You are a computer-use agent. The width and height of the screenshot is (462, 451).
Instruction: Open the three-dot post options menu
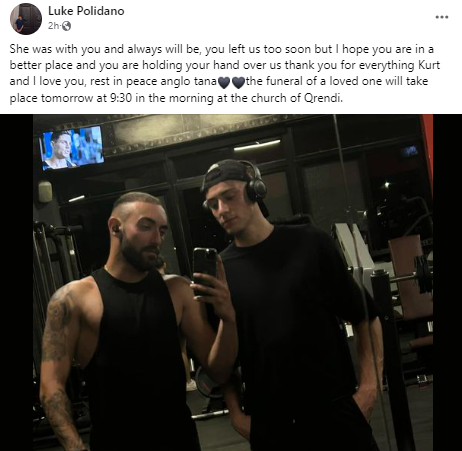tap(442, 17)
